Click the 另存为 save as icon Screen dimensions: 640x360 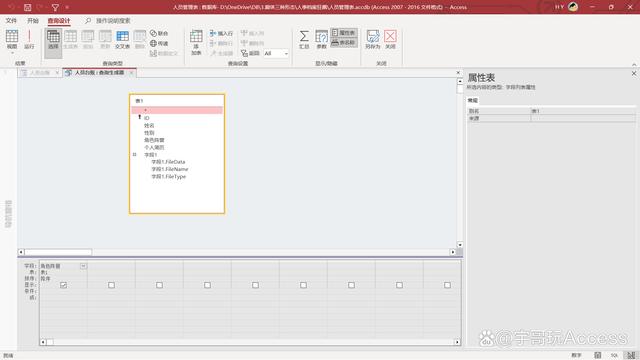[x=373, y=39]
